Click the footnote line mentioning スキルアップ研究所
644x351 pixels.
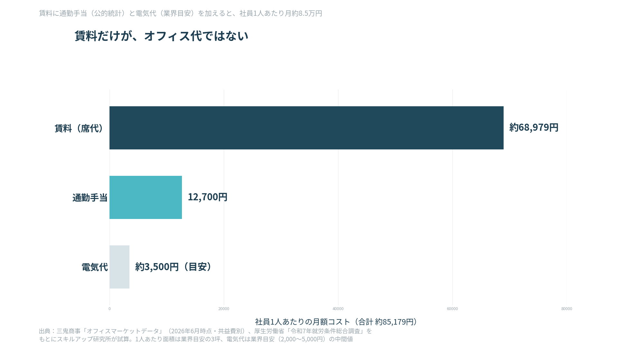[196, 339]
